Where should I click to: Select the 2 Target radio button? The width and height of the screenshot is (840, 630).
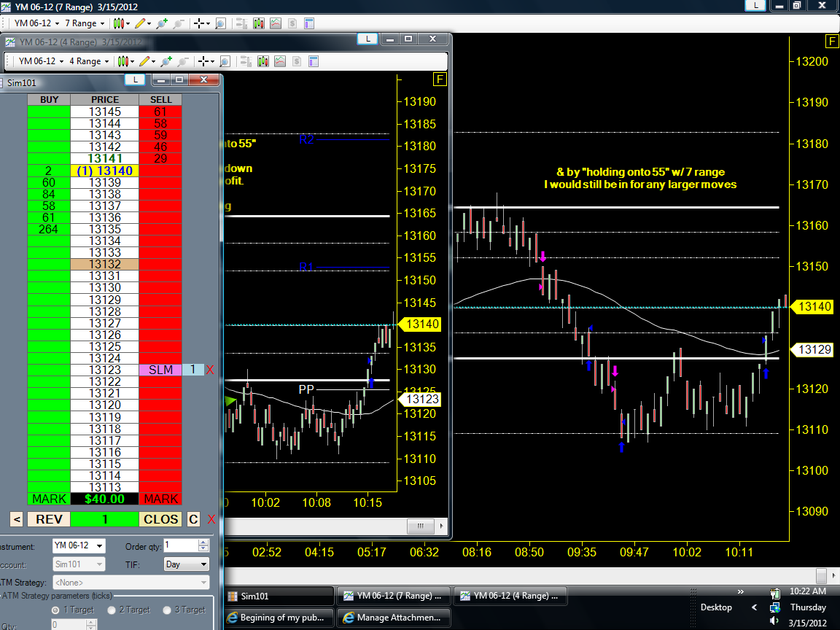coord(112,610)
